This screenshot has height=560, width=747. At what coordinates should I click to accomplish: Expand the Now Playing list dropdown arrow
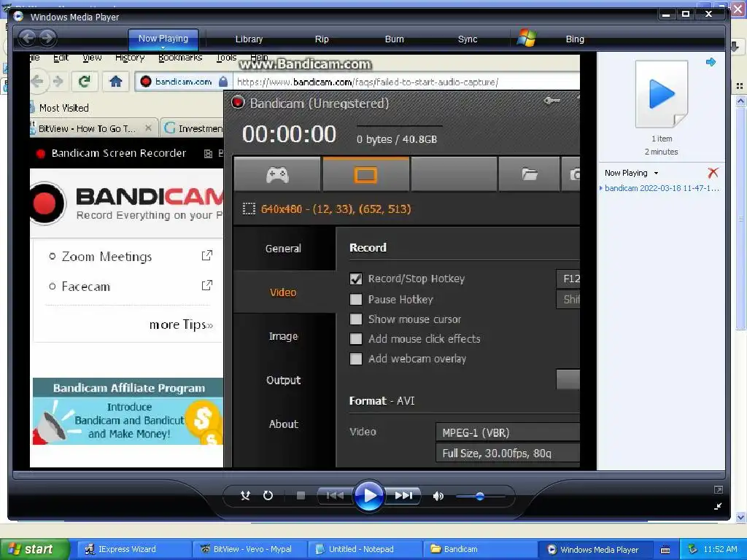(656, 173)
